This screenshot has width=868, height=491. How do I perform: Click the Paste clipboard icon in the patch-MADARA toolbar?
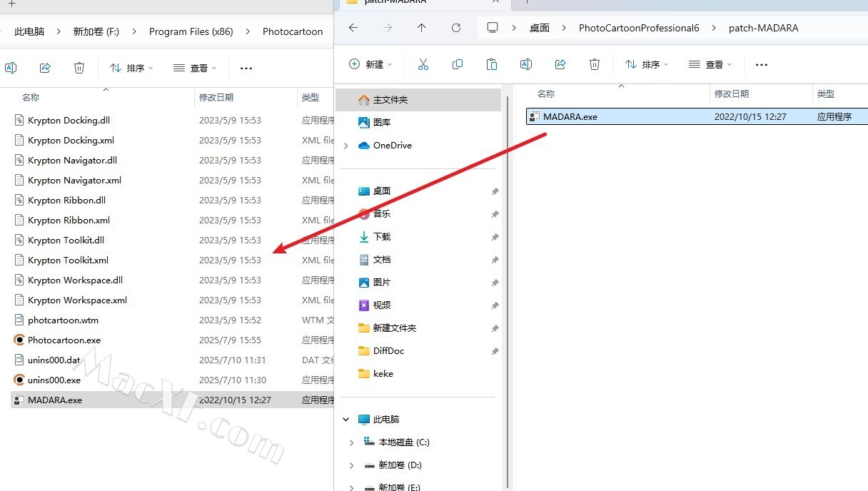(492, 64)
